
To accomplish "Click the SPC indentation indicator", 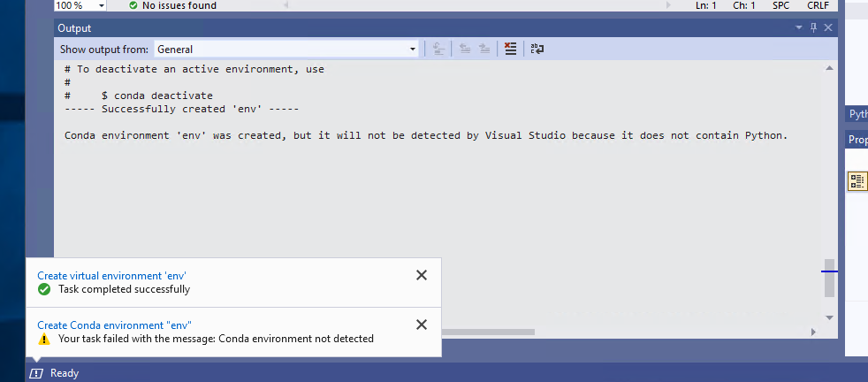I will (781, 5).
